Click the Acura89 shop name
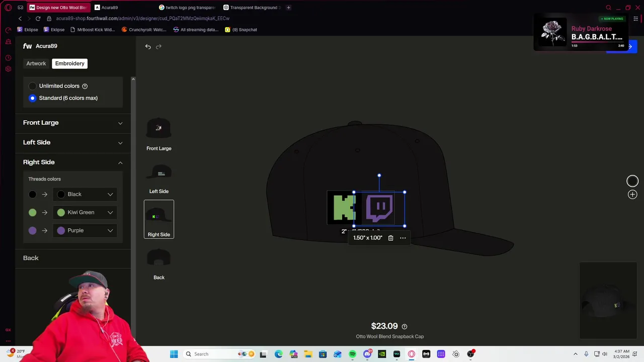This screenshot has width=644, height=362. point(46,46)
